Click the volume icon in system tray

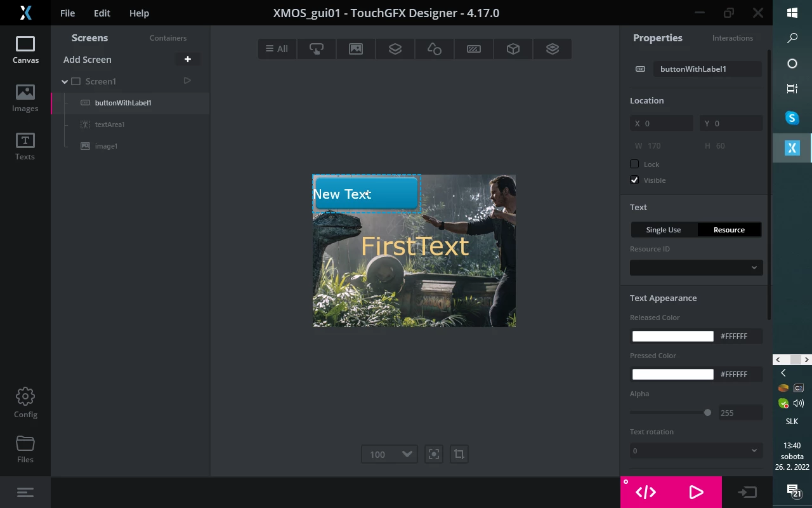tap(799, 403)
